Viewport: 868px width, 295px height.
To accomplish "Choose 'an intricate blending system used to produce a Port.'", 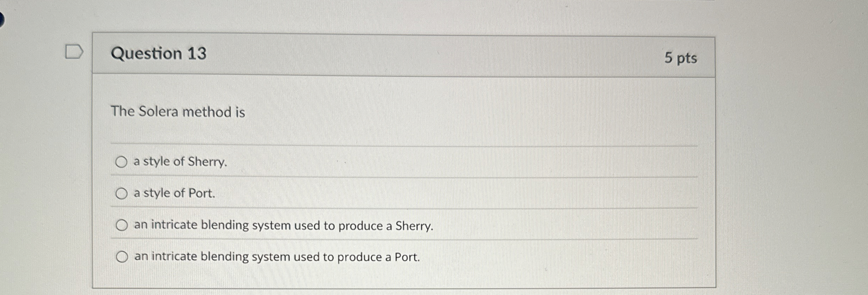I will [x=122, y=256].
